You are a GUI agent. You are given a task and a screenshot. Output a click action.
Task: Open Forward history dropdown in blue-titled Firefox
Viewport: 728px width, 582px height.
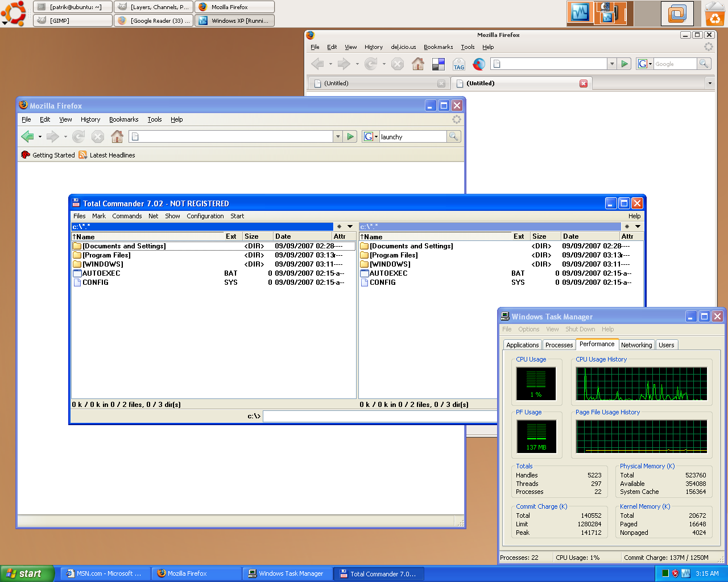[65, 137]
